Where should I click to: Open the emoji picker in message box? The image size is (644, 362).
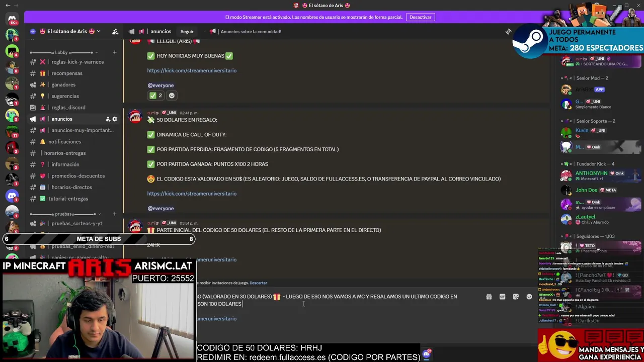tap(529, 297)
